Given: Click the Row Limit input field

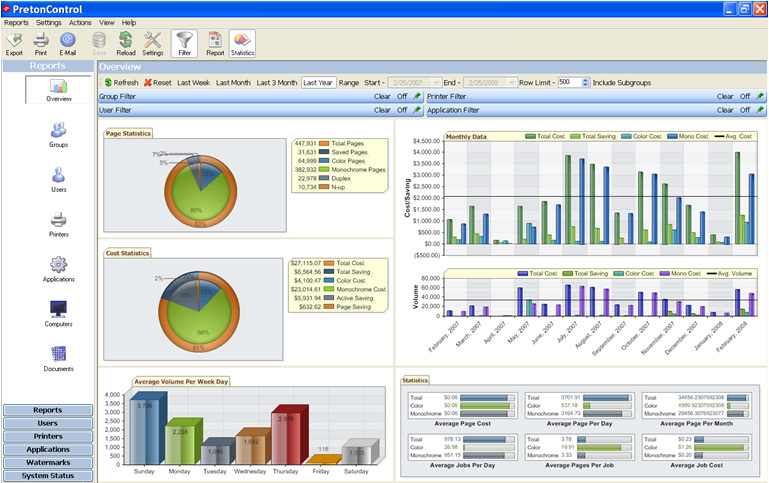Looking at the screenshot, I should point(569,82).
